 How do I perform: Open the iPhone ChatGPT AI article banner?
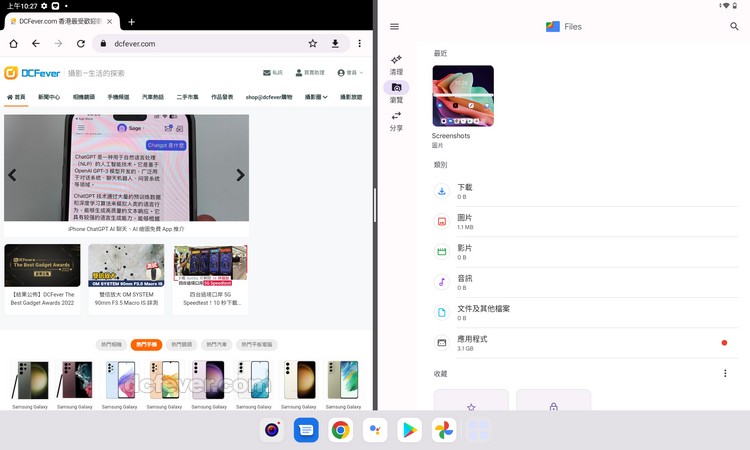pyautogui.click(x=126, y=175)
